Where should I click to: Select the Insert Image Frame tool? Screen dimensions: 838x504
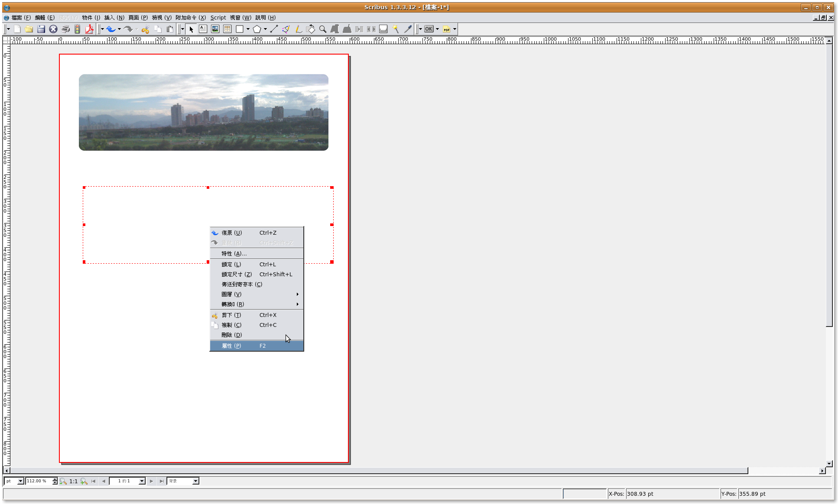[215, 29]
